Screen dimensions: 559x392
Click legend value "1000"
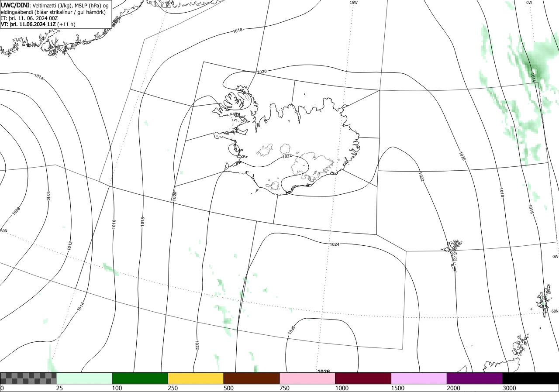point(342,388)
